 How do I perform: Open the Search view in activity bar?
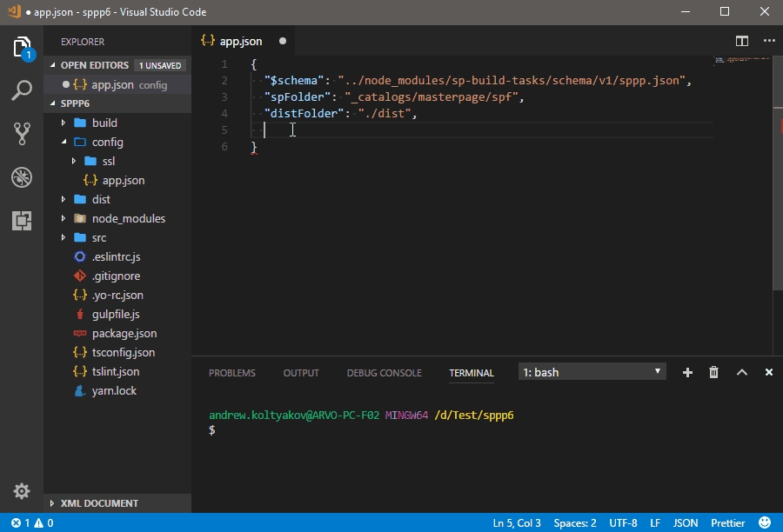coord(22,90)
